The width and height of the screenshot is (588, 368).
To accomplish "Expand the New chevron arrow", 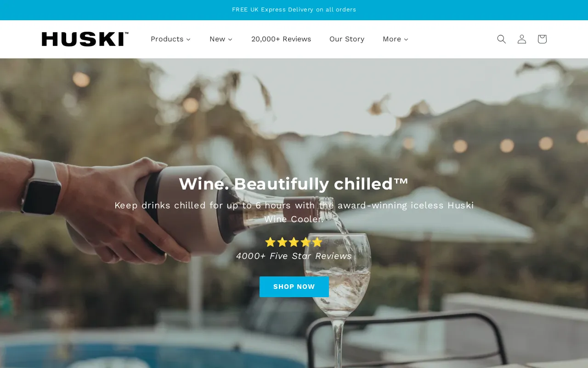I will point(230,40).
